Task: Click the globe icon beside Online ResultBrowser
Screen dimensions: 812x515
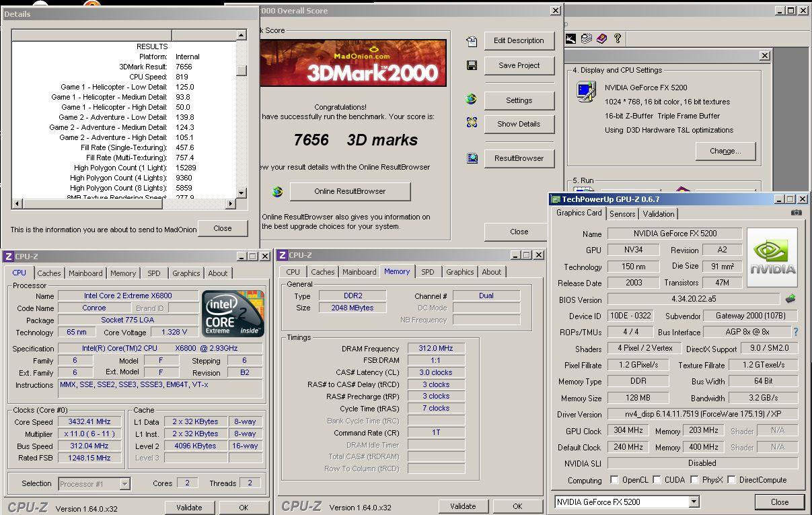Action: [277, 192]
